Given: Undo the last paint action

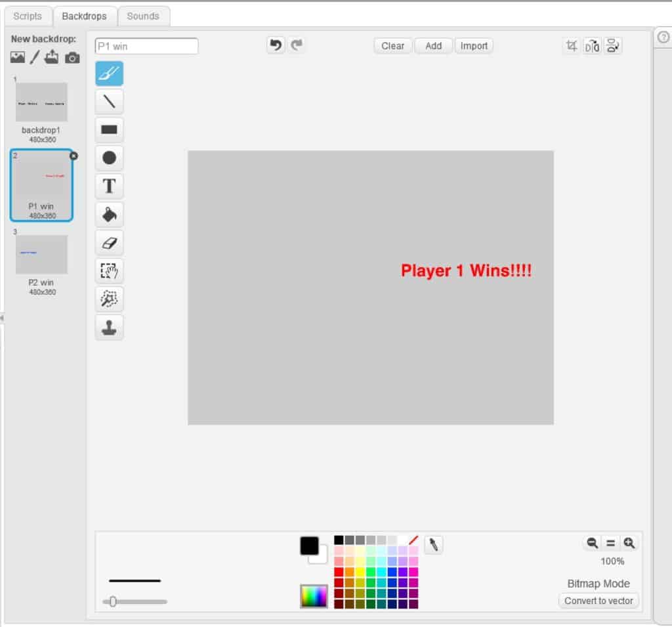Looking at the screenshot, I should coord(276,45).
